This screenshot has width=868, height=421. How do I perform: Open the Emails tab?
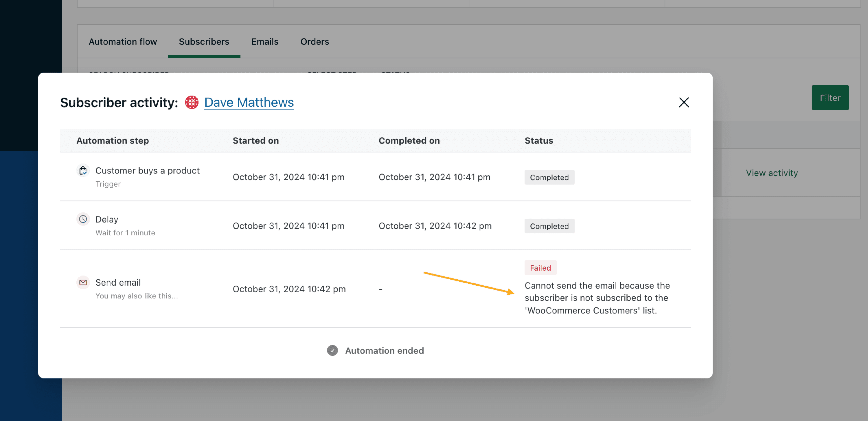[264, 41]
